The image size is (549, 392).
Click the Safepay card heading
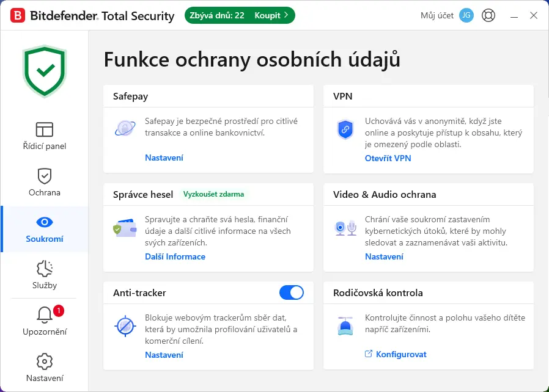click(x=130, y=96)
